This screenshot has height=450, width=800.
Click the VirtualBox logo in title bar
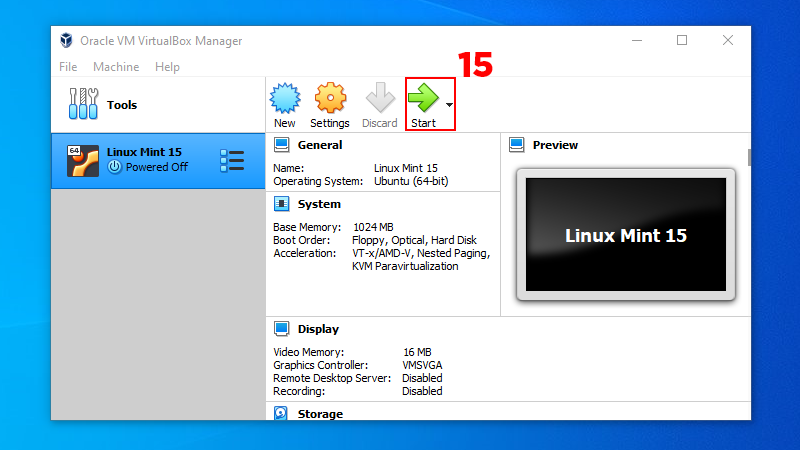pyautogui.click(x=66, y=40)
